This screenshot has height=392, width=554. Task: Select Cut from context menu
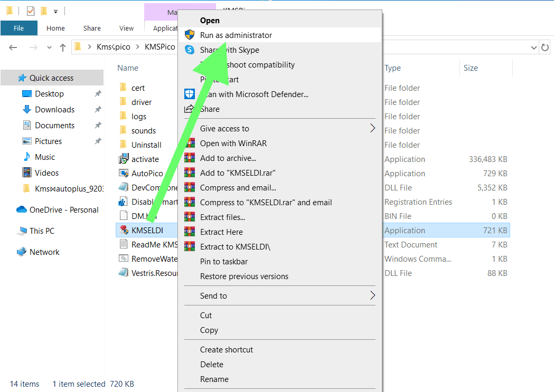[x=280, y=315]
